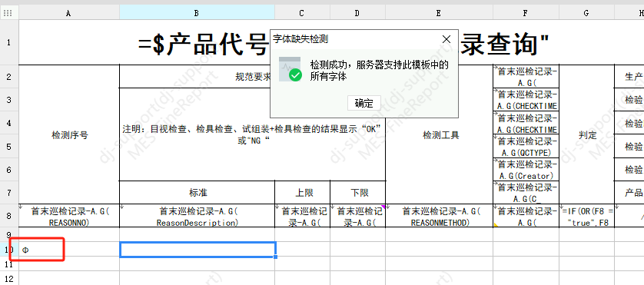Select row 12 header
644x285 pixels.
(9, 278)
